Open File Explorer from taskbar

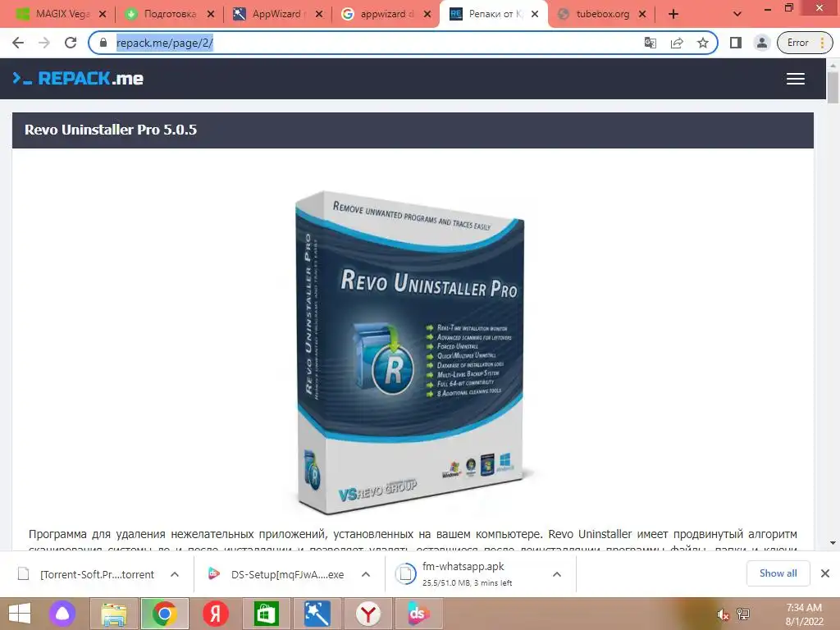(x=114, y=614)
